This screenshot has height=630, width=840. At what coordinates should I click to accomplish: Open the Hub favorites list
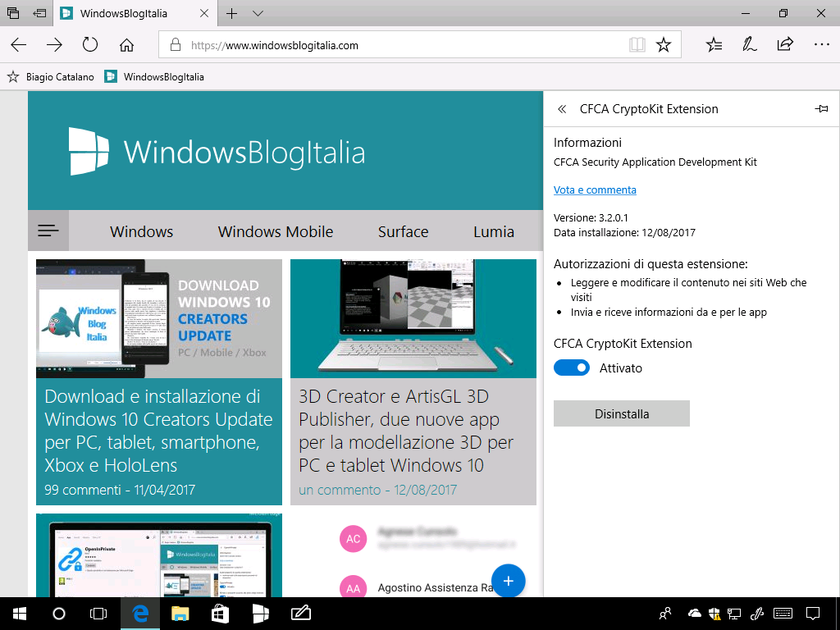point(714,45)
